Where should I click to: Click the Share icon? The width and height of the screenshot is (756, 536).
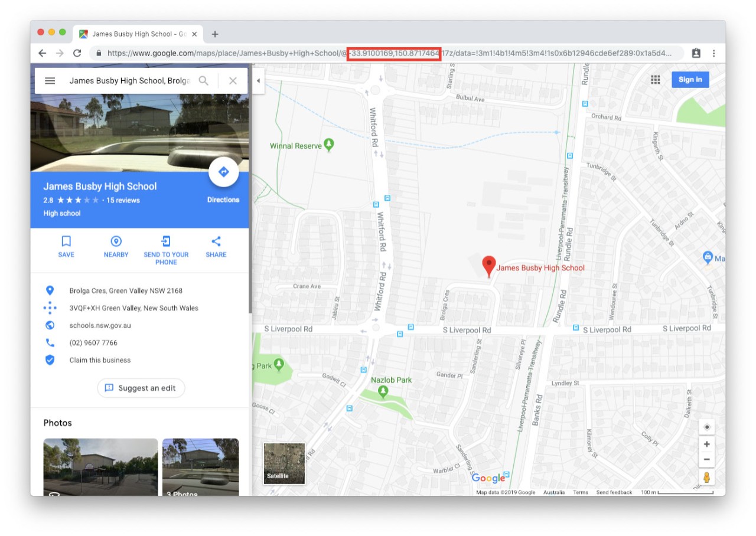coord(216,241)
